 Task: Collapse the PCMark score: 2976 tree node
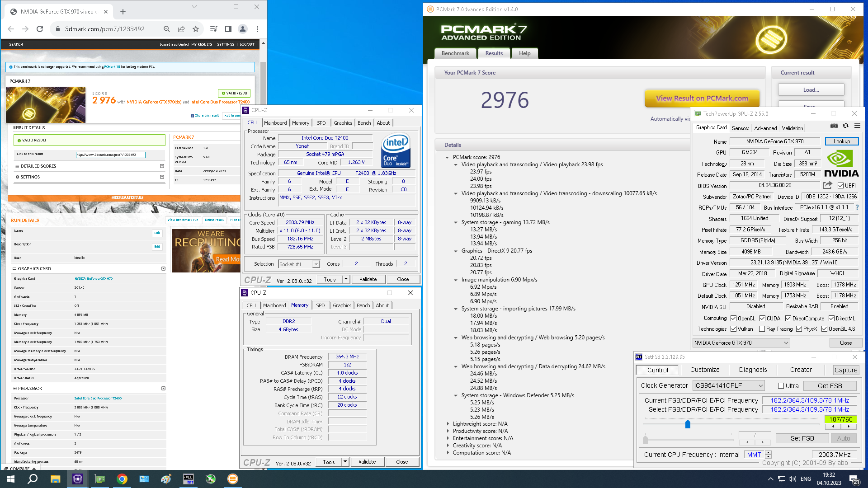447,157
